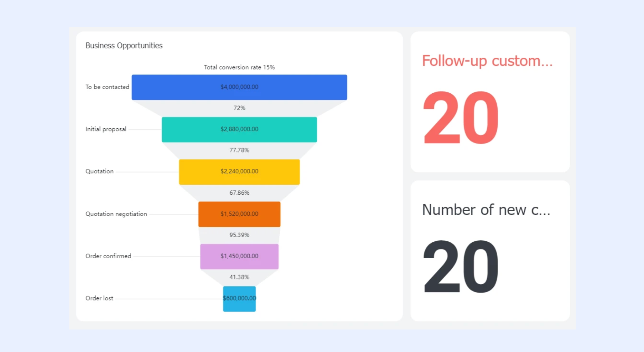This screenshot has height=352, width=644.
Task: Click the blue To be contacted funnel bar
Action: pyautogui.click(x=239, y=87)
